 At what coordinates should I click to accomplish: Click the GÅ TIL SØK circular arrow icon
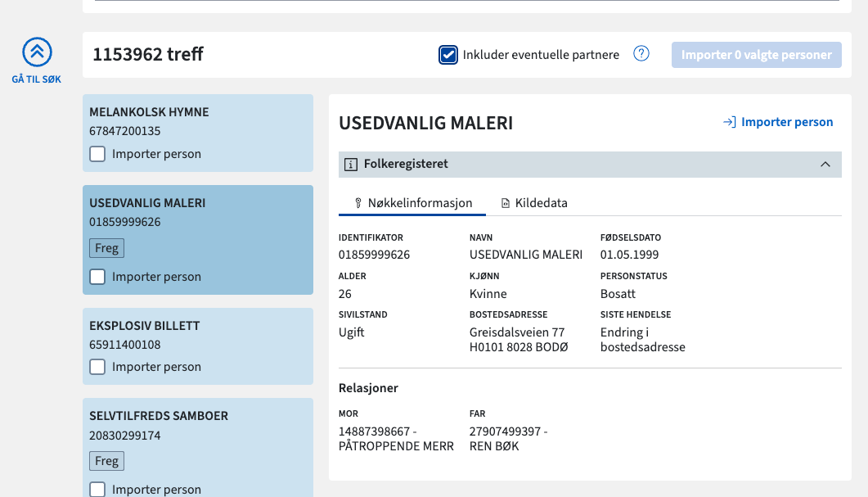point(37,51)
